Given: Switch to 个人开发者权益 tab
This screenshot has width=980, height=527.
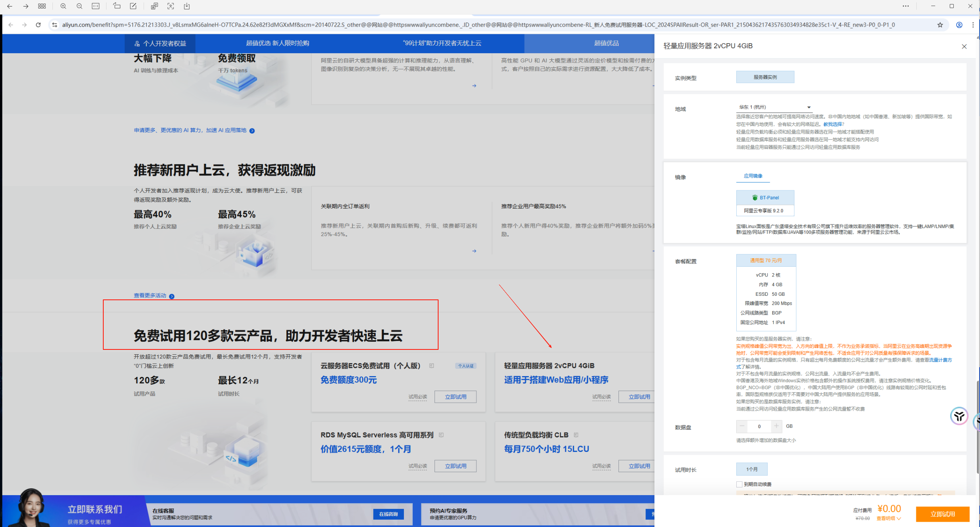Looking at the screenshot, I should point(160,44).
